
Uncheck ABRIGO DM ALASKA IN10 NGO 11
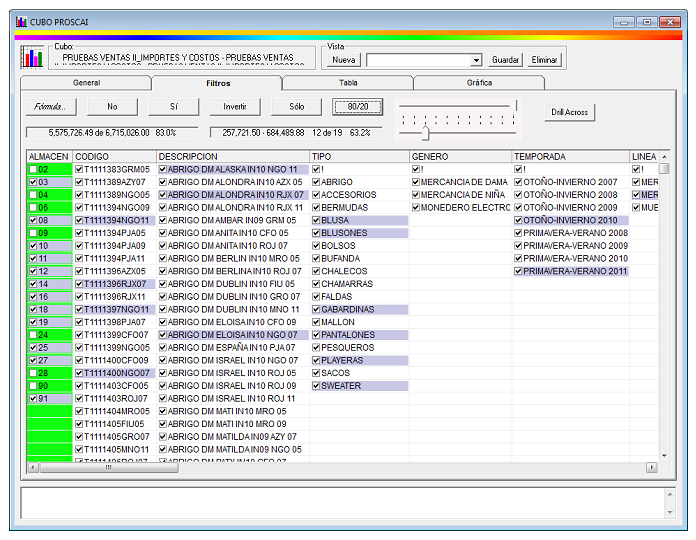pyautogui.click(x=162, y=169)
